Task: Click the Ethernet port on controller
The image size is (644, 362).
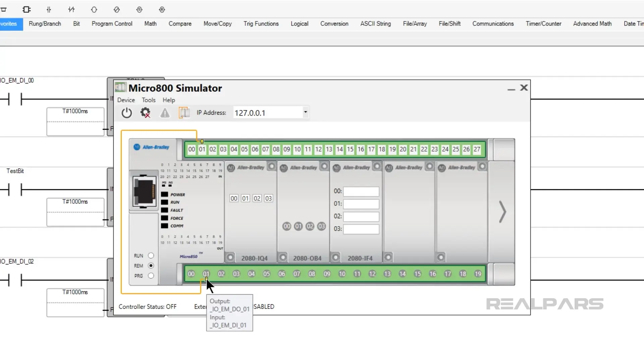Action: pyautogui.click(x=144, y=191)
